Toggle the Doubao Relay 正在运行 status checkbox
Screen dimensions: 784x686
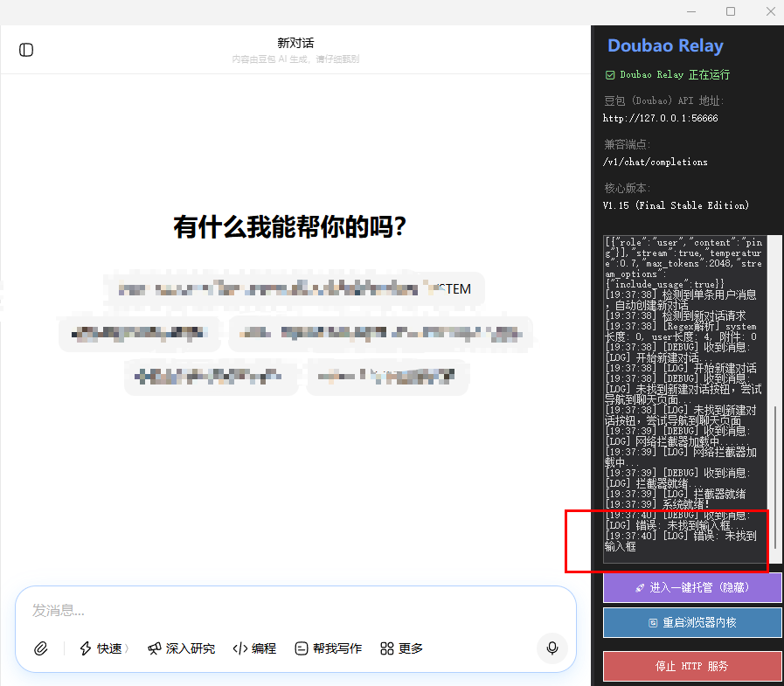click(610, 75)
